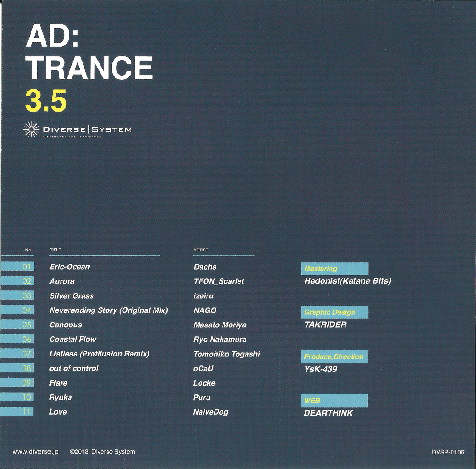The height and width of the screenshot is (469, 476).
Task: Click the TITLE column header
Action: (55, 250)
